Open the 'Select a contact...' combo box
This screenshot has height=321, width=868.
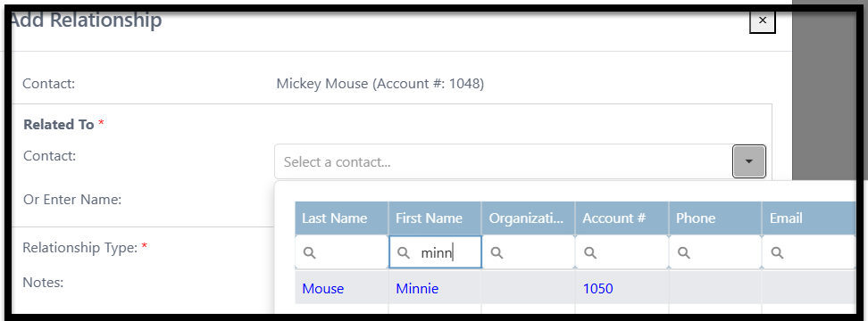point(504,162)
